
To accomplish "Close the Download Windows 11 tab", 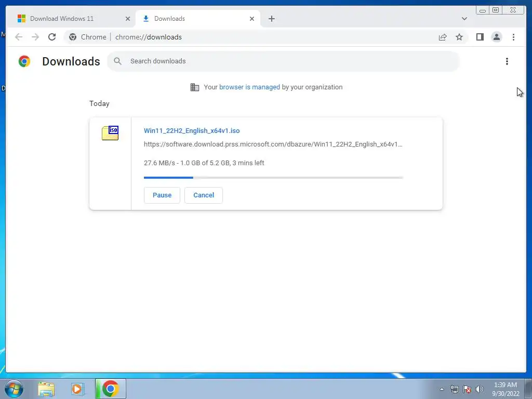I will [x=128, y=19].
